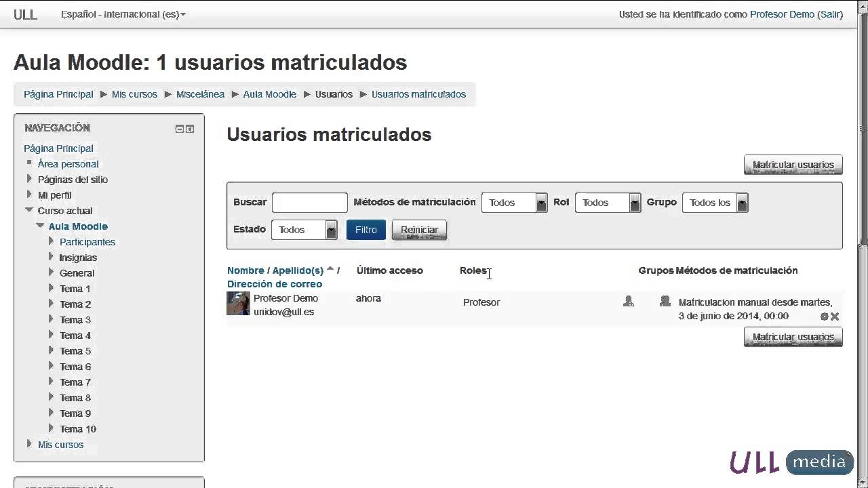868x488 pixels.
Task: Hide the Navegación block with minus icon
Action: click(x=179, y=129)
